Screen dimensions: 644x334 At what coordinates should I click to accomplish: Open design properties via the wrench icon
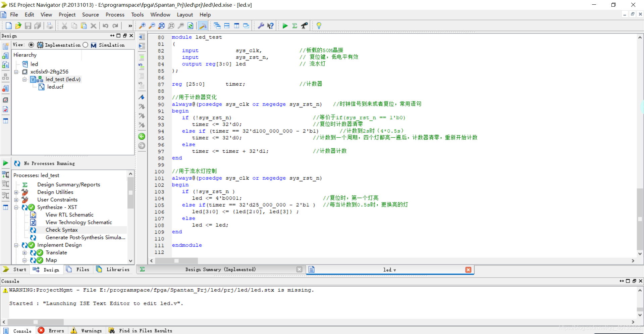coord(261,26)
